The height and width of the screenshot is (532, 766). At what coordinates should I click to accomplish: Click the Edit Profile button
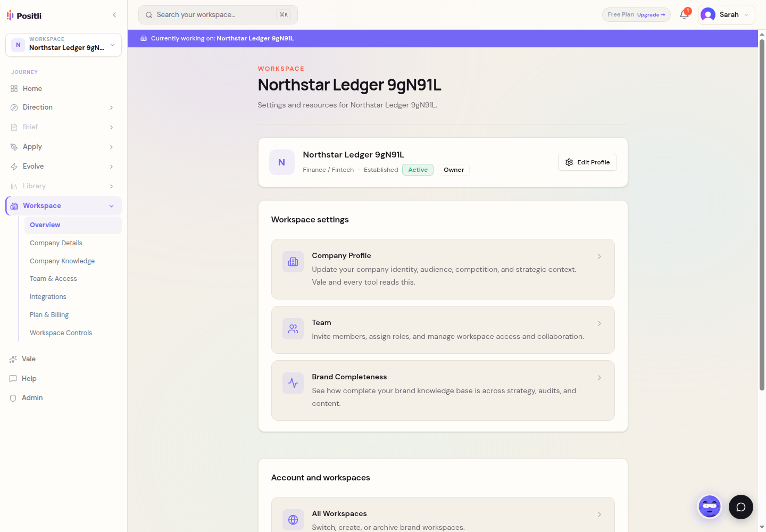[x=587, y=162]
